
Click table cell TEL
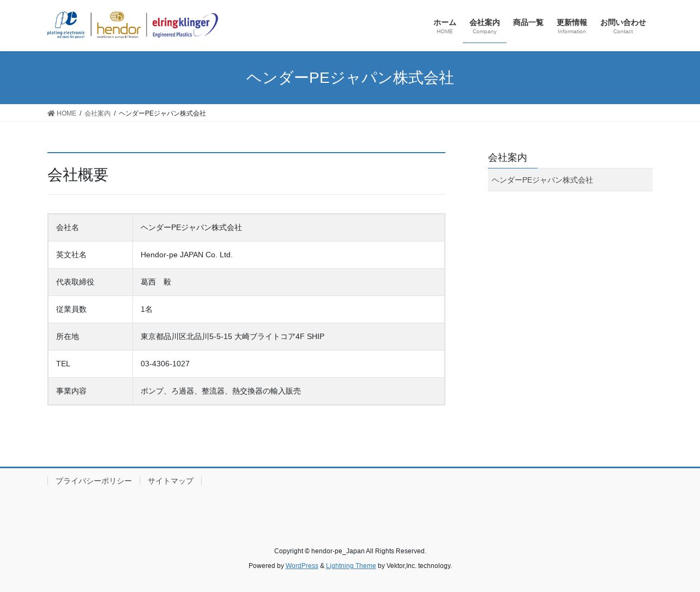click(x=90, y=364)
